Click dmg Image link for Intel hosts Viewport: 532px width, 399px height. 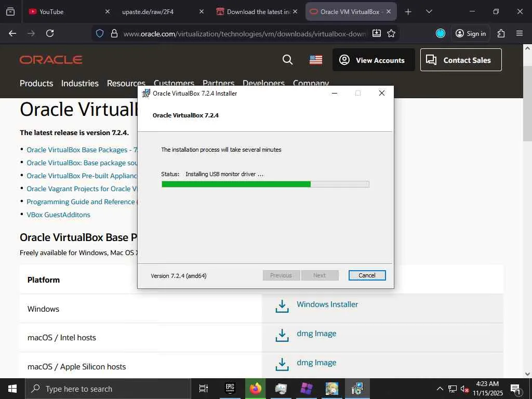[x=316, y=334]
